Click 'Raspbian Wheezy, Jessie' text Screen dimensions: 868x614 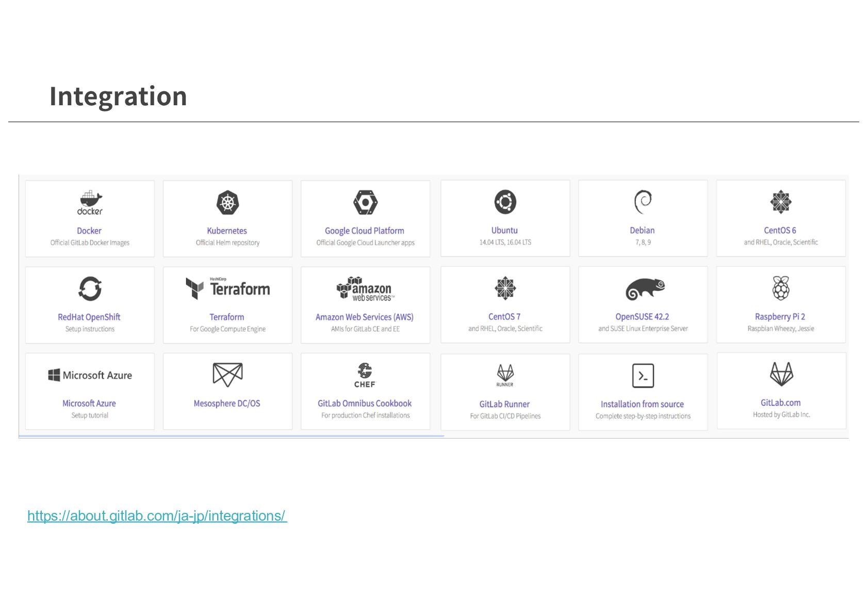(x=781, y=328)
